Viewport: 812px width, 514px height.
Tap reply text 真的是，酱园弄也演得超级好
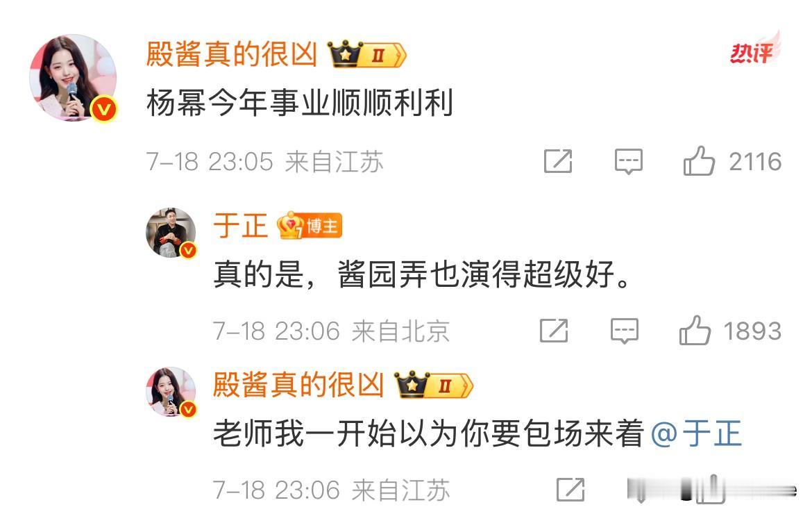pyautogui.click(x=422, y=274)
